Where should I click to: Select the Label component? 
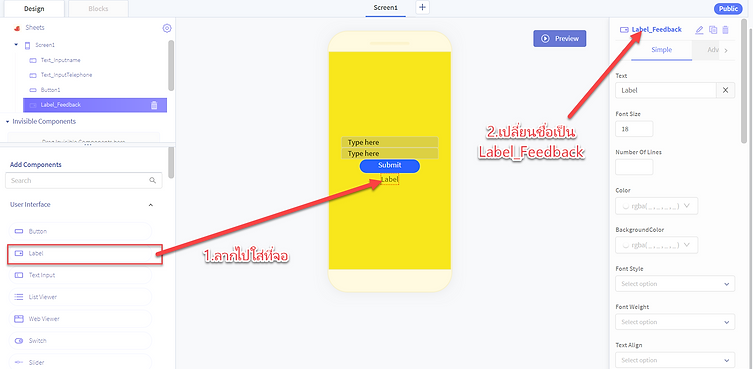coord(80,253)
